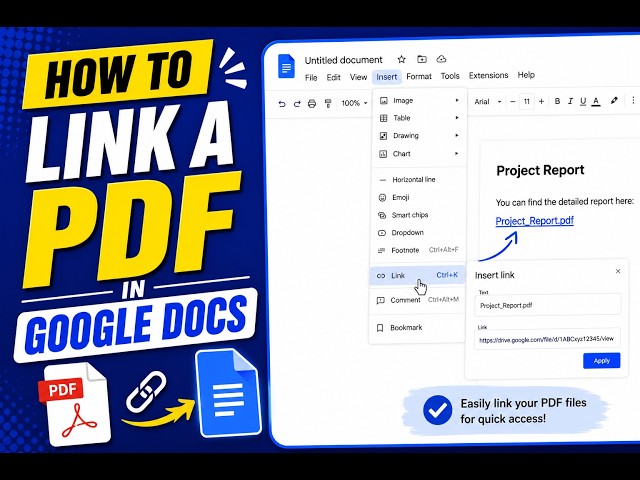The height and width of the screenshot is (480, 640).
Task: Expand the Drawing submenu
Action: 419,136
